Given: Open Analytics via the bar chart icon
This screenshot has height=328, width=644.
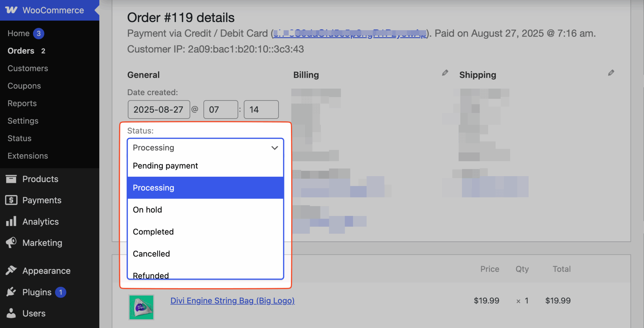Looking at the screenshot, I should [11, 221].
